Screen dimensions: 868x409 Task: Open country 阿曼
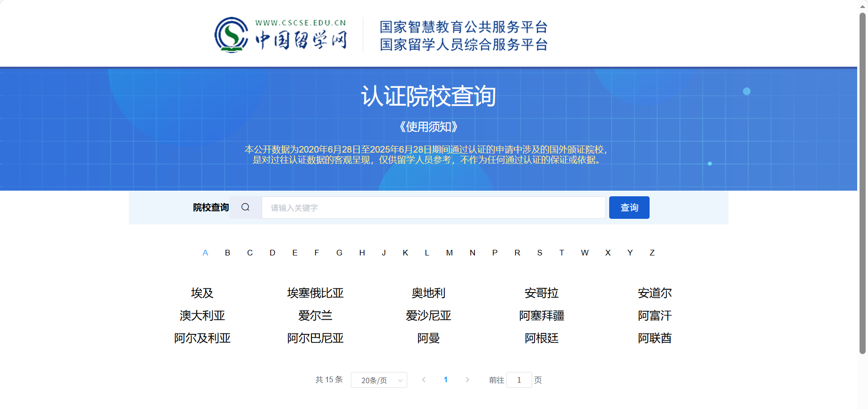click(x=428, y=338)
